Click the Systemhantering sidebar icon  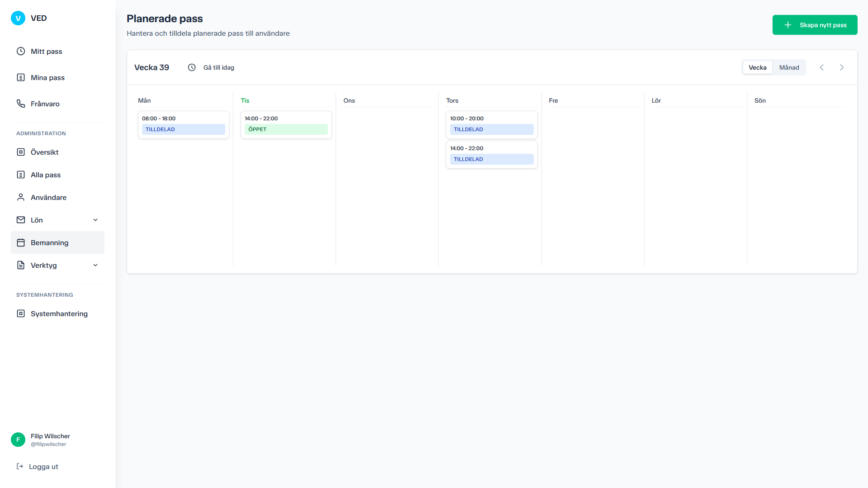click(x=21, y=313)
